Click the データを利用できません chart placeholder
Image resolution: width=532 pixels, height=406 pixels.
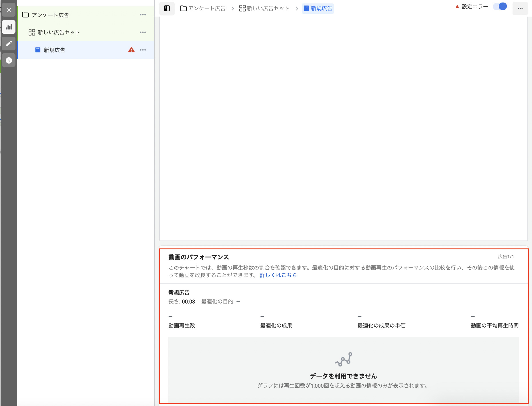(343, 376)
